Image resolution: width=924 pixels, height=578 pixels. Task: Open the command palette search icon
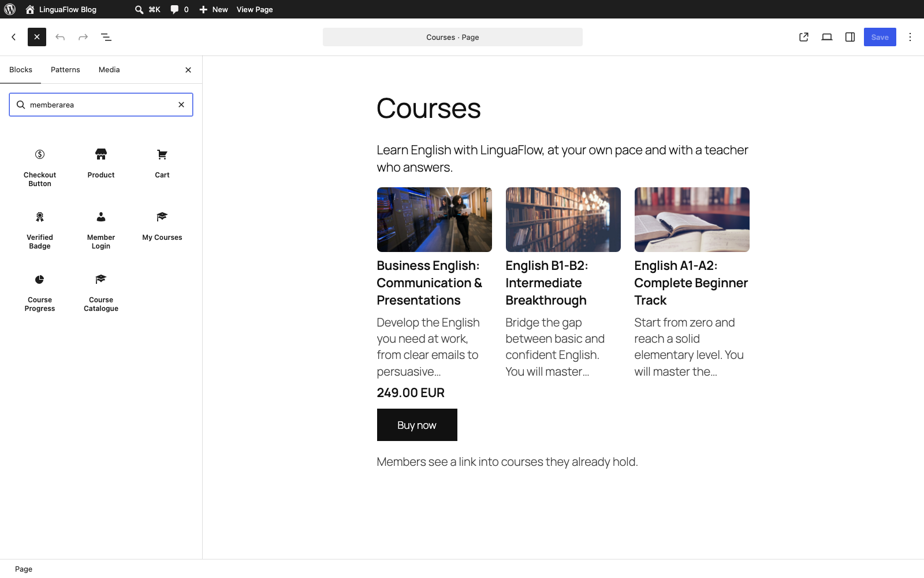point(147,9)
